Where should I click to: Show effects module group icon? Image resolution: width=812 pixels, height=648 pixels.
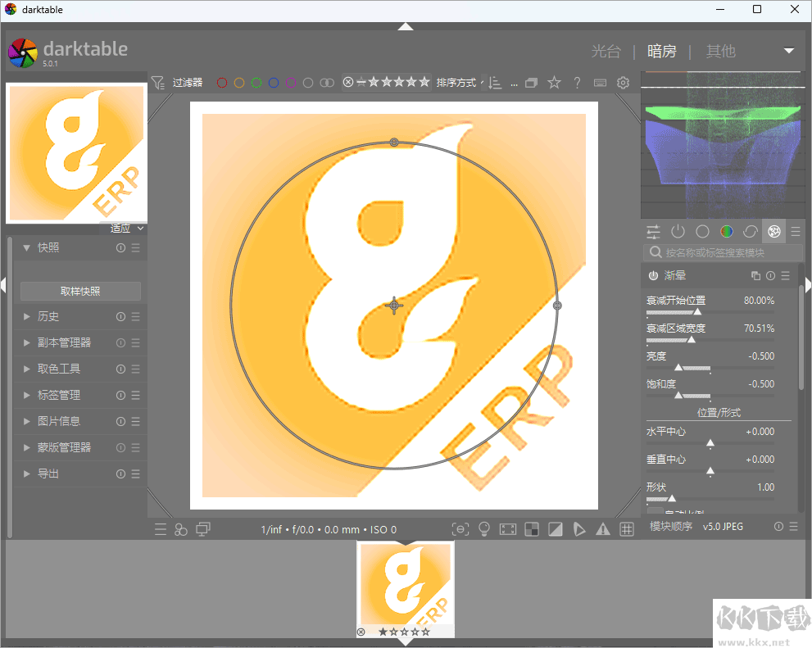pos(774,231)
